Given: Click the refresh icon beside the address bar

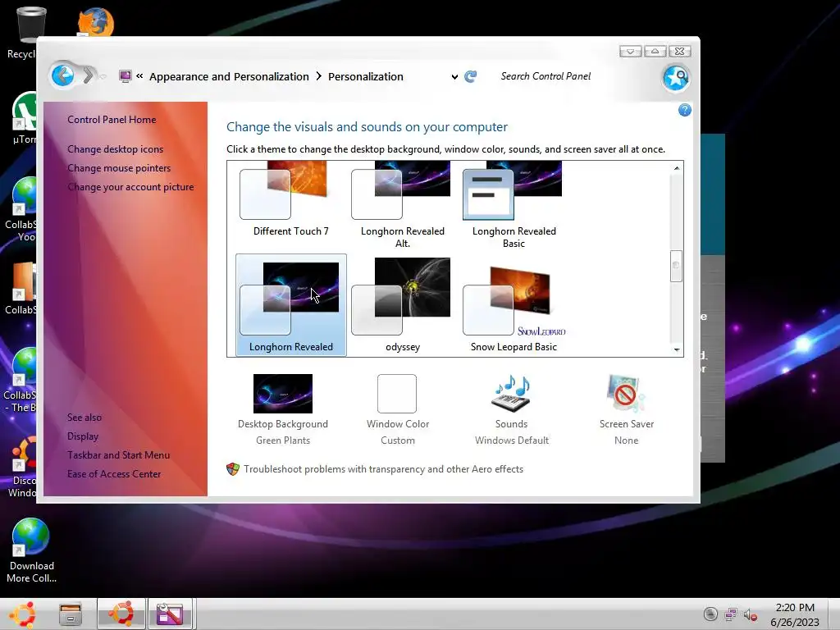Looking at the screenshot, I should pyautogui.click(x=470, y=76).
